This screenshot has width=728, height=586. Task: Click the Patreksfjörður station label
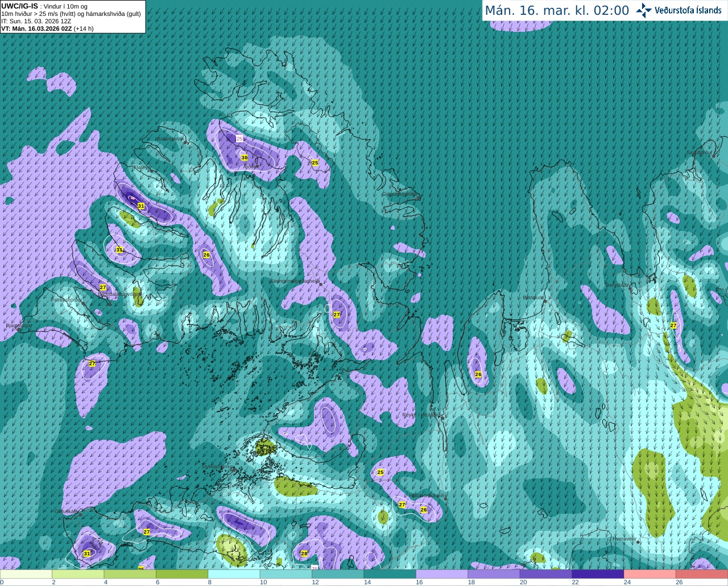(67, 299)
